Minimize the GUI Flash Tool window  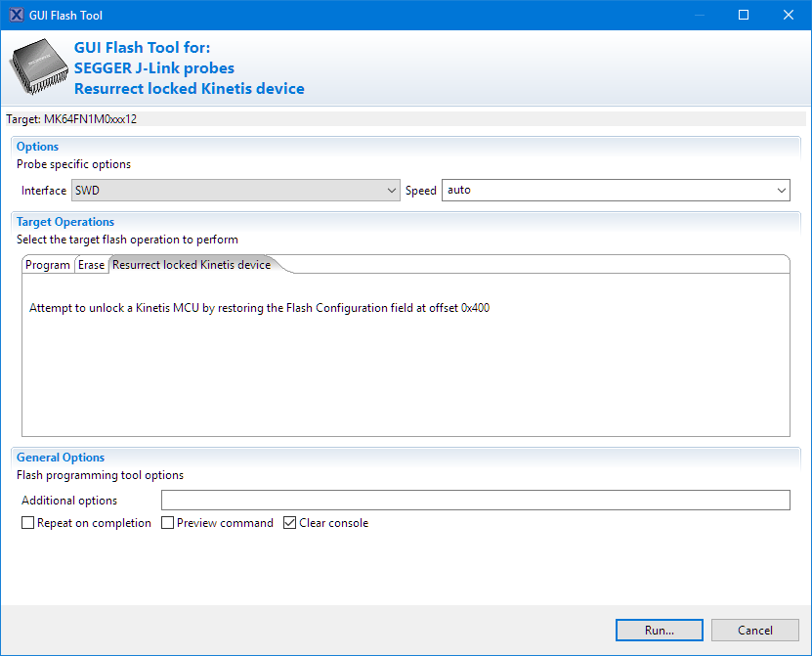coord(699,16)
